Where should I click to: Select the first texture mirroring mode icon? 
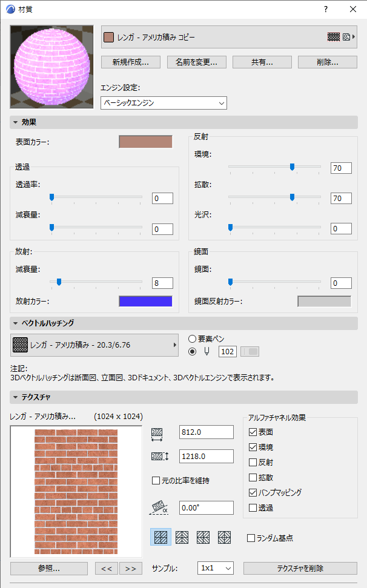tap(161, 537)
